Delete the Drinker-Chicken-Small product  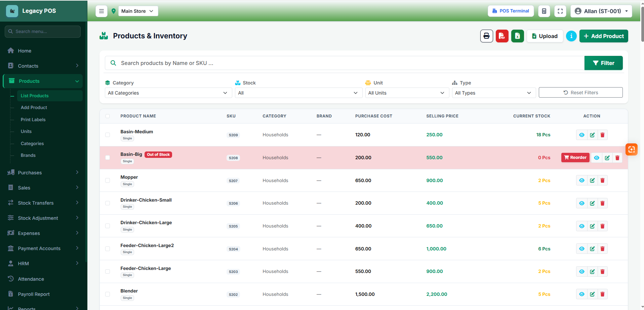[602, 203]
